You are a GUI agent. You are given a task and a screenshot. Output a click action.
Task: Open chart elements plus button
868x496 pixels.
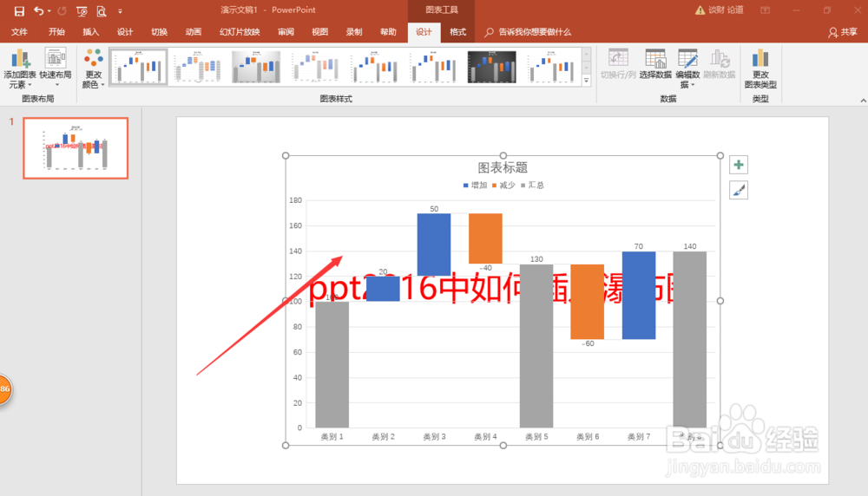[x=739, y=165]
